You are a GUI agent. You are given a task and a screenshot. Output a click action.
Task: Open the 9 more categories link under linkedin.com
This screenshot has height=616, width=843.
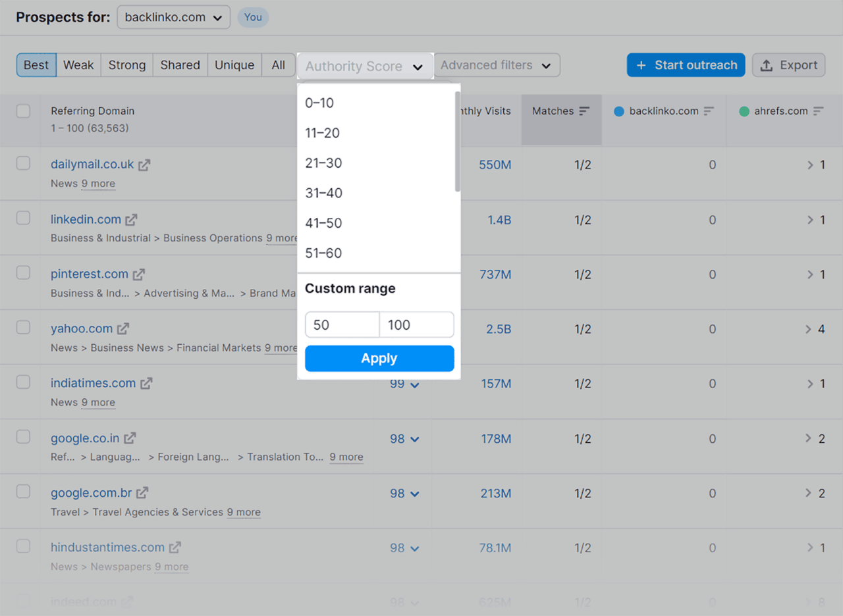(x=281, y=238)
